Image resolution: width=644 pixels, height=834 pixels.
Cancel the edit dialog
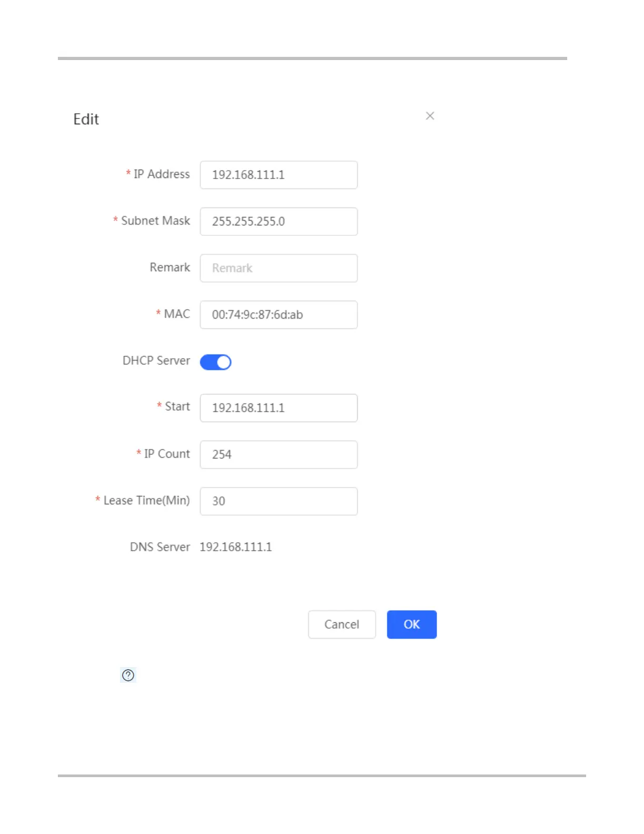(x=342, y=624)
